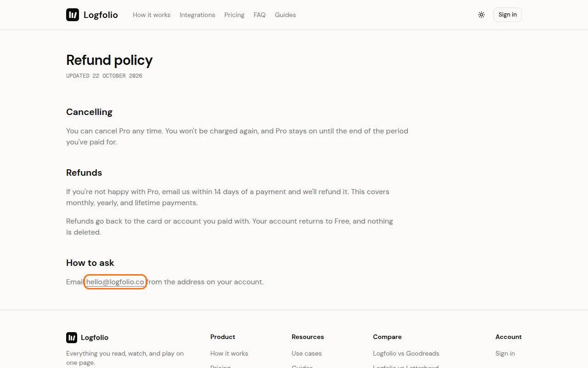This screenshot has width=588, height=368.
Task: Open Logfolio vs Goodreads comparison link
Action: click(x=406, y=353)
